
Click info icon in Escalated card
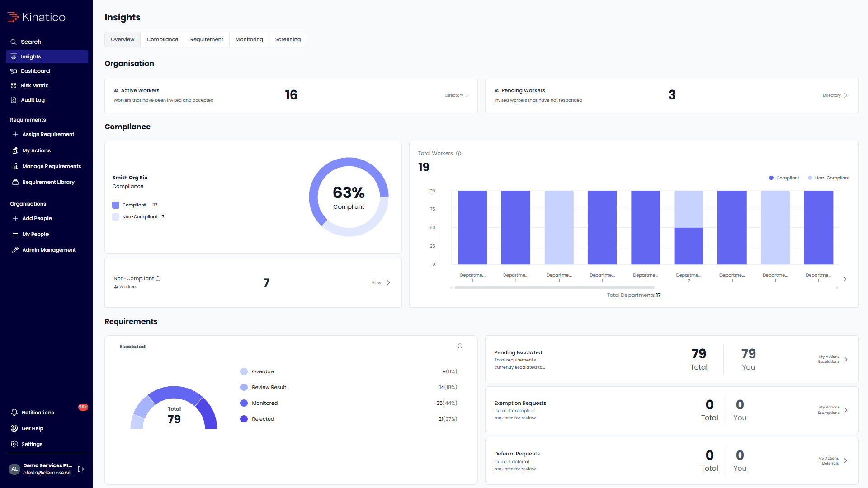click(460, 346)
